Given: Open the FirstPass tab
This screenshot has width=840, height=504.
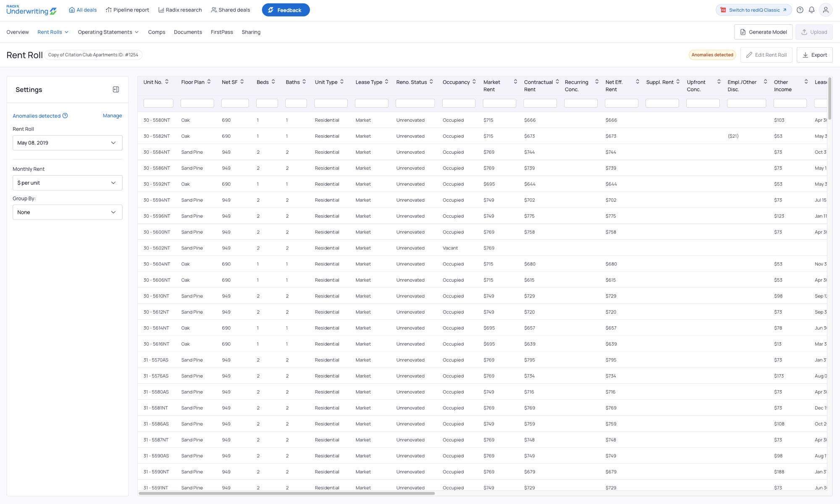Looking at the screenshot, I should click(222, 32).
